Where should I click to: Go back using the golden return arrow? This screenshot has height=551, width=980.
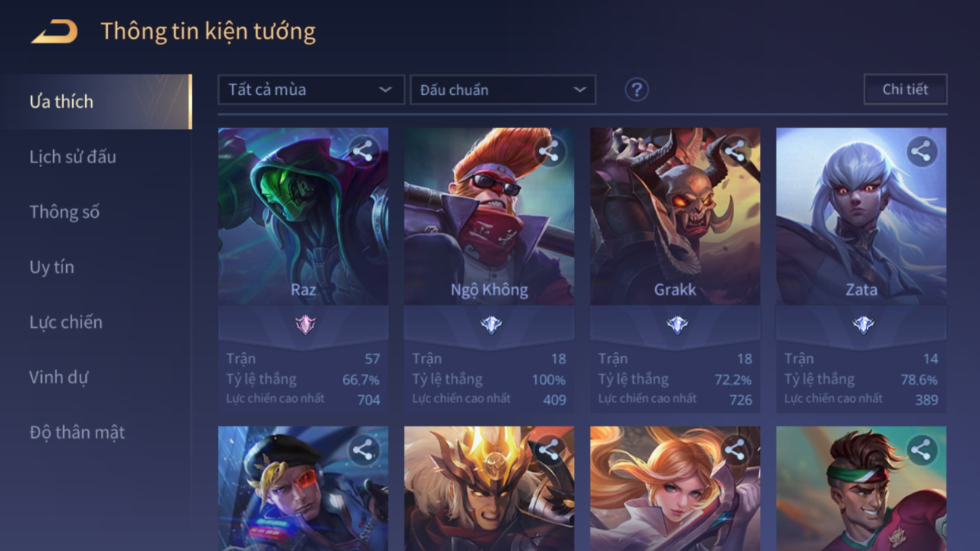click(55, 32)
